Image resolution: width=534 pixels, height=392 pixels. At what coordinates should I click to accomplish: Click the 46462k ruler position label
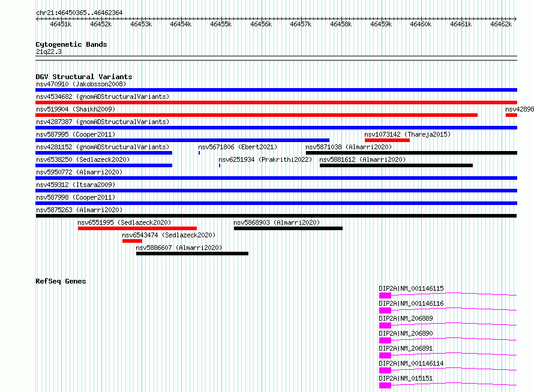[501, 24]
